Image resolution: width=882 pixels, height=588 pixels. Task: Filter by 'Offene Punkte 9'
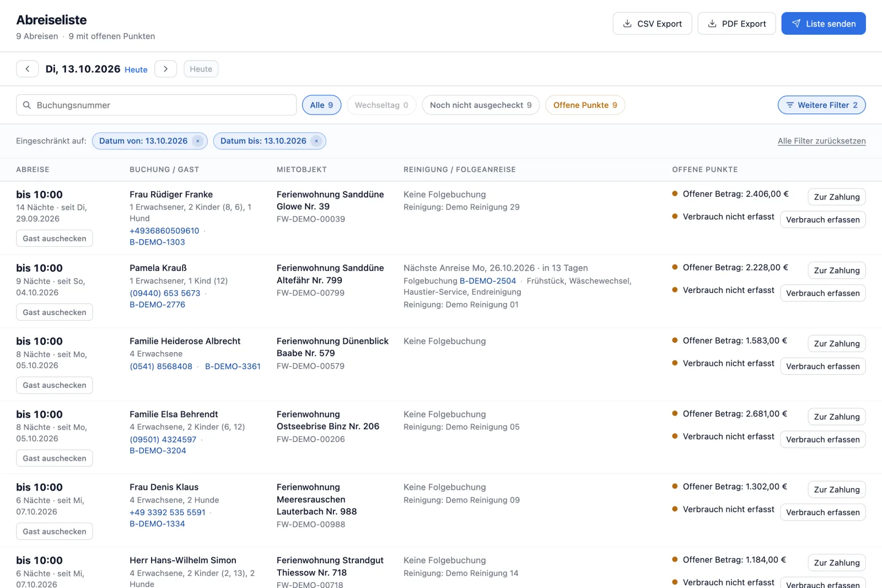585,105
